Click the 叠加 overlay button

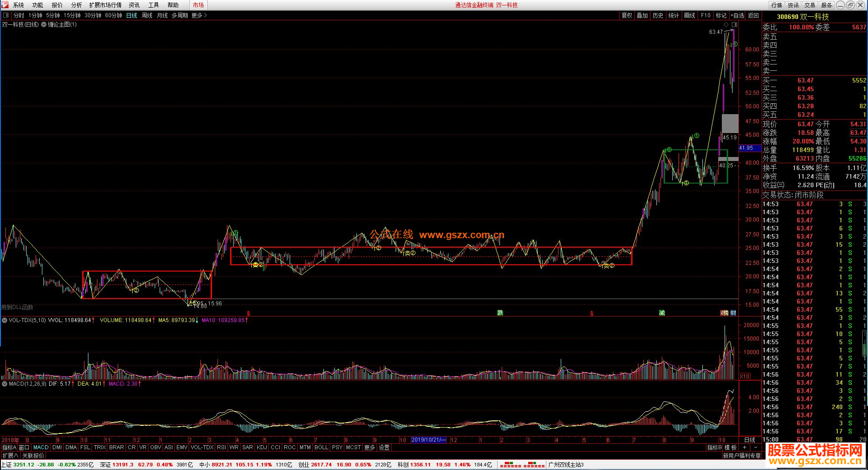tap(642, 15)
